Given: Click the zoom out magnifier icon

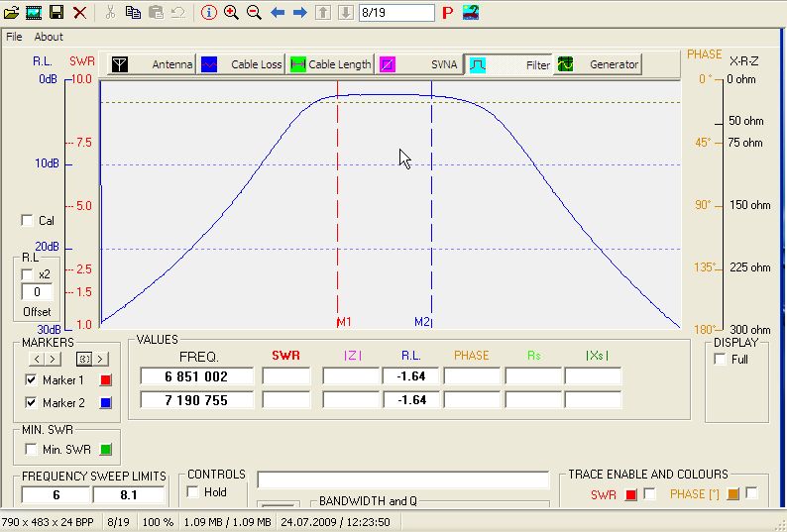Looking at the screenshot, I should 254,12.
